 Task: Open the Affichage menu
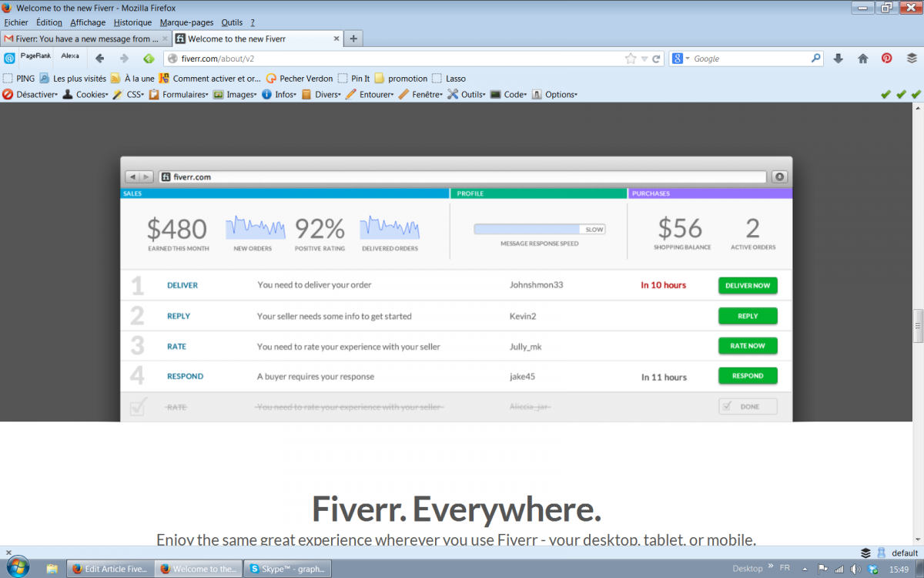[x=88, y=22]
